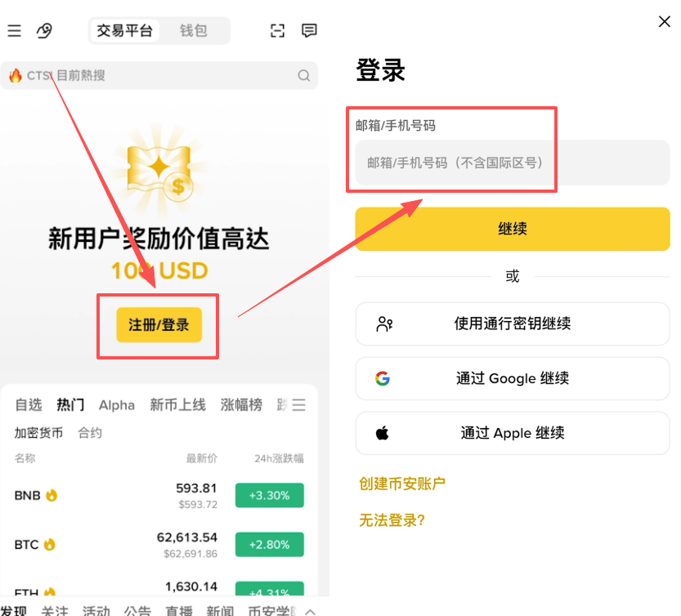Go to the 发现 bottom tab
The image size is (681, 616).
point(13,611)
